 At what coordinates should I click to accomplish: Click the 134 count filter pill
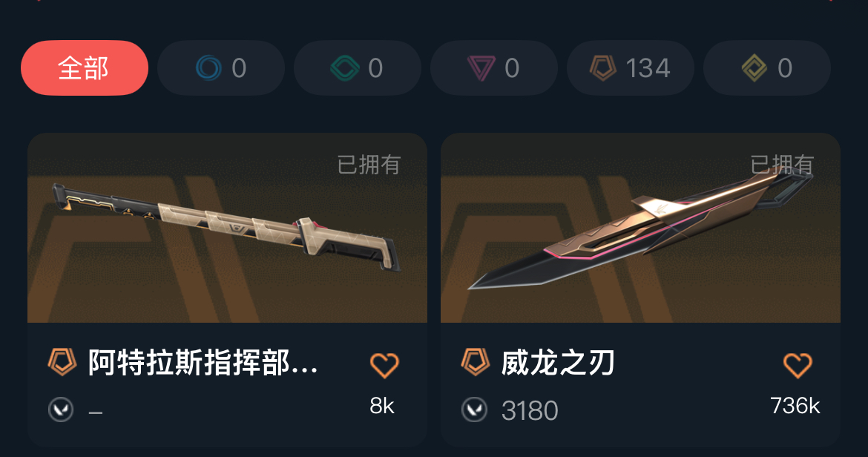pos(631,68)
